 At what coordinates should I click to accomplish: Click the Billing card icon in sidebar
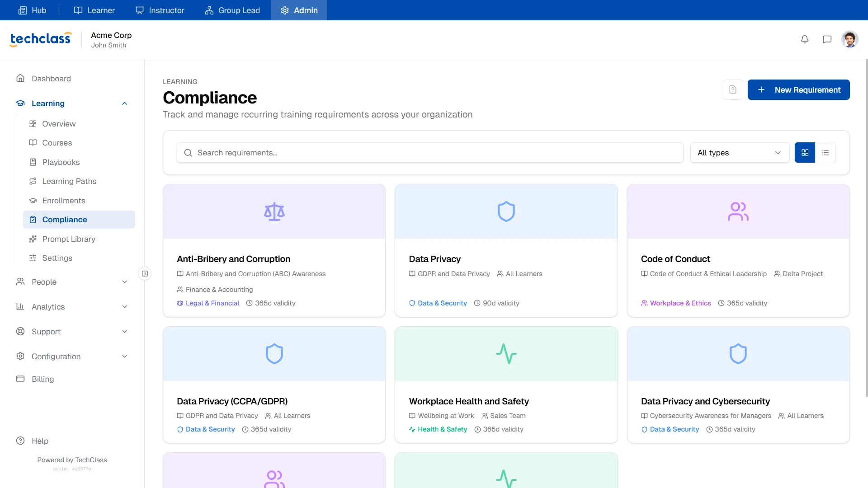point(20,379)
